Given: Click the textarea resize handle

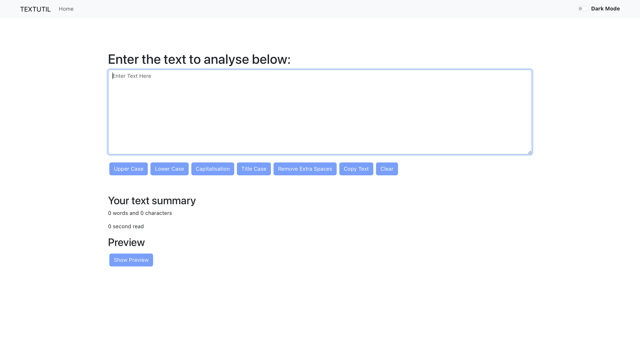Looking at the screenshot, I should click(x=529, y=152).
